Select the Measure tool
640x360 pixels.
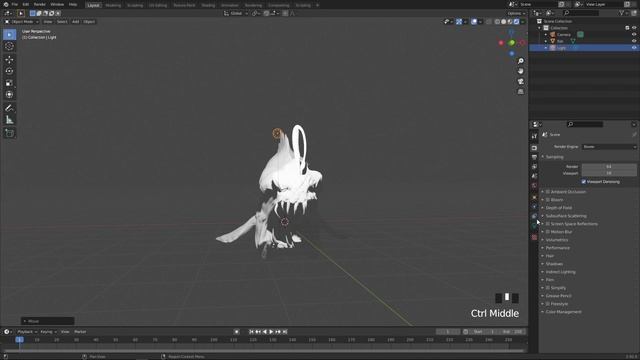tap(9, 120)
